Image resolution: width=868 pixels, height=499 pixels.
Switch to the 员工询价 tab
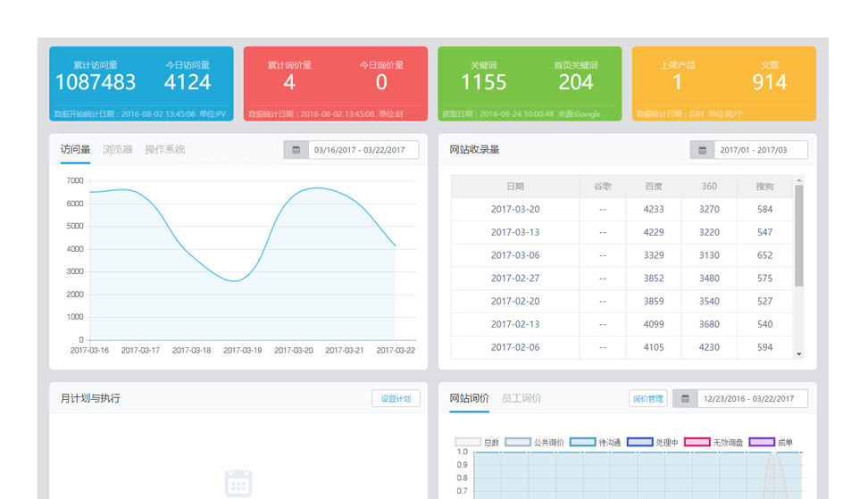[x=521, y=398]
